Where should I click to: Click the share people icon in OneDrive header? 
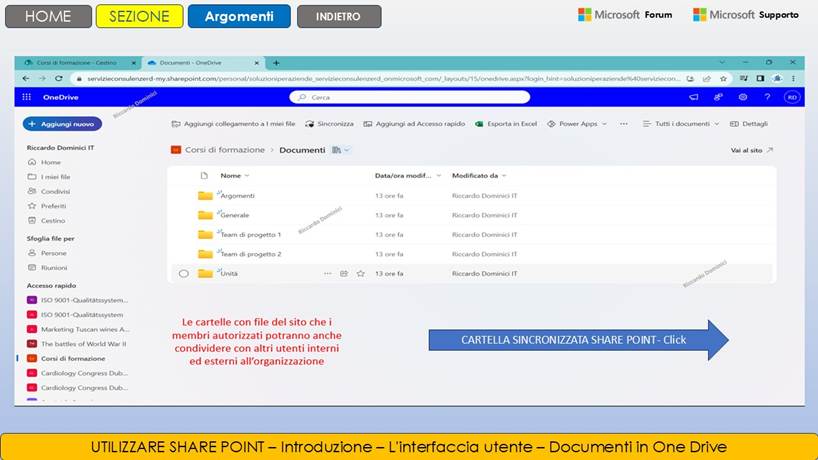click(718, 97)
